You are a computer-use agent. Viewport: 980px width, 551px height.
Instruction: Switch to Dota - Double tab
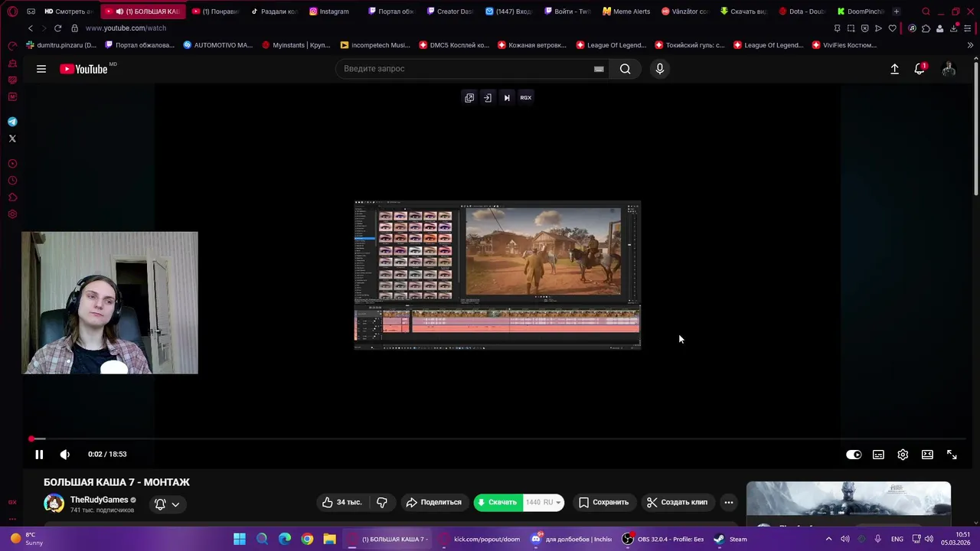(802, 11)
